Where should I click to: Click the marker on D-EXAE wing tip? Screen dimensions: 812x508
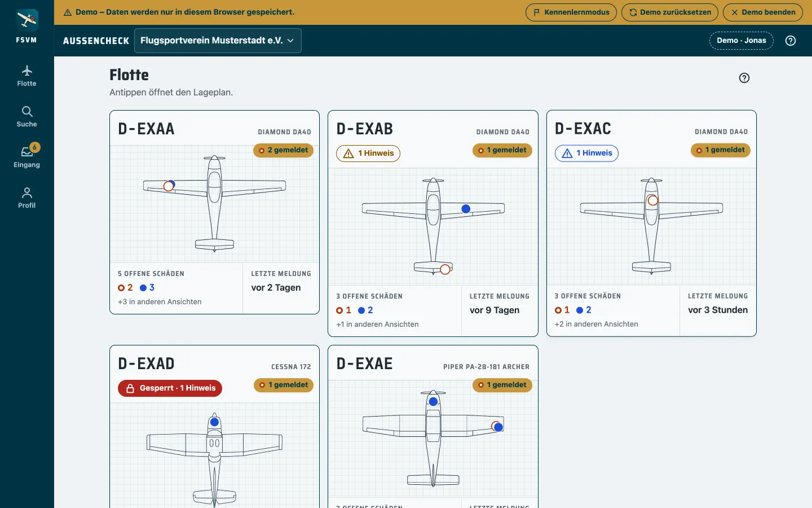[x=498, y=427]
